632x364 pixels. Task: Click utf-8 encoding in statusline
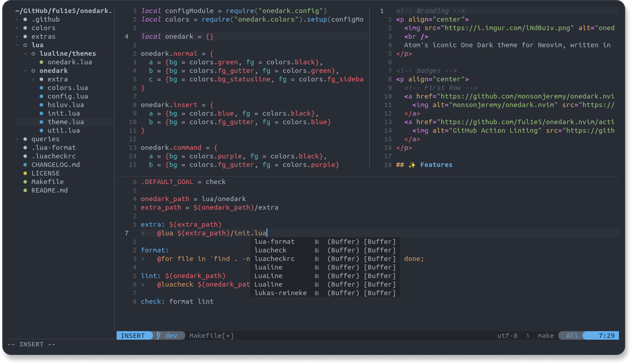tap(507, 336)
